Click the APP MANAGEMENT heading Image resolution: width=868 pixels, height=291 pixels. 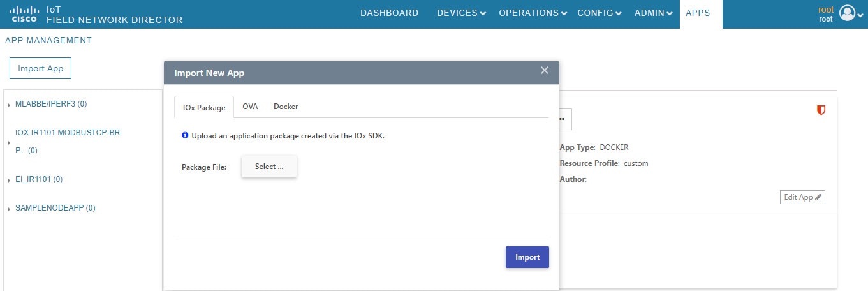[48, 40]
